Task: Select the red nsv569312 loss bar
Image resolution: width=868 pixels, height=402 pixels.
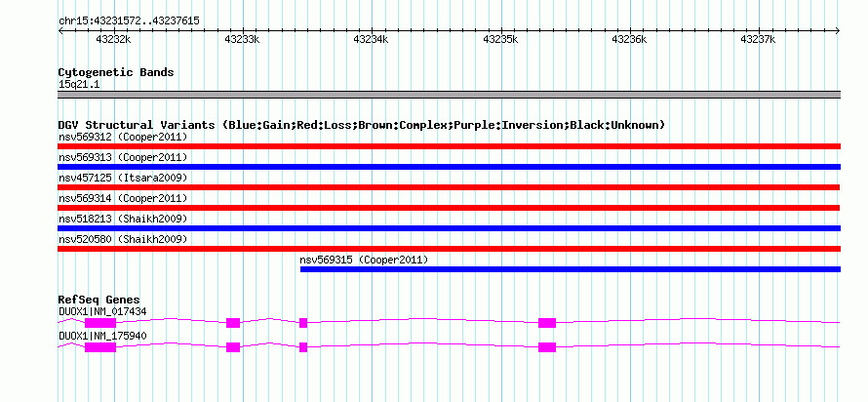Action: click(449, 146)
